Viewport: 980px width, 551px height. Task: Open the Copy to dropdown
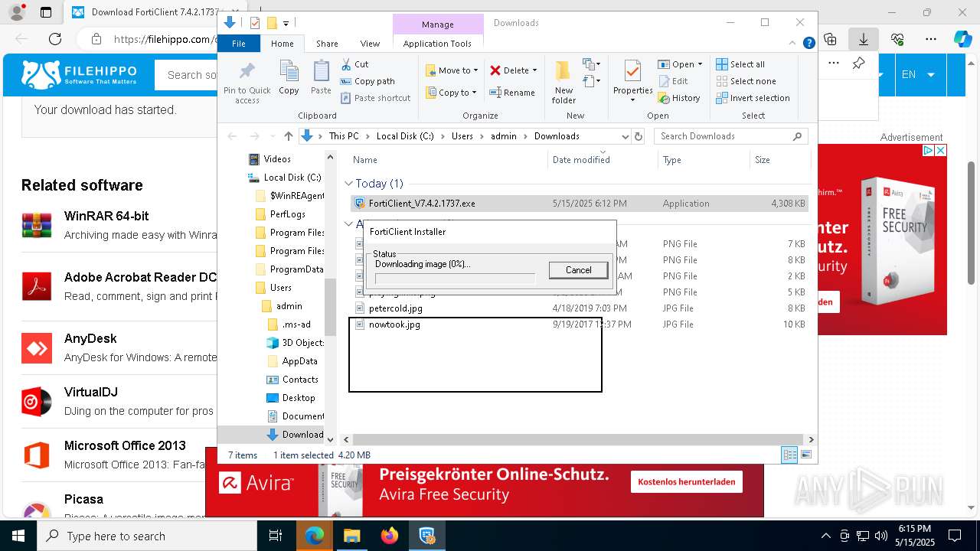tap(452, 93)
